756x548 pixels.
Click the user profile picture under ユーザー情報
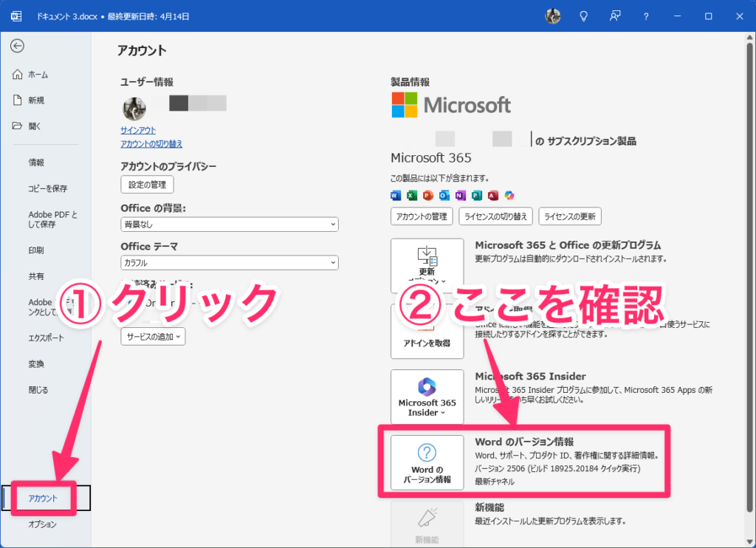click(x=134, y=109)
